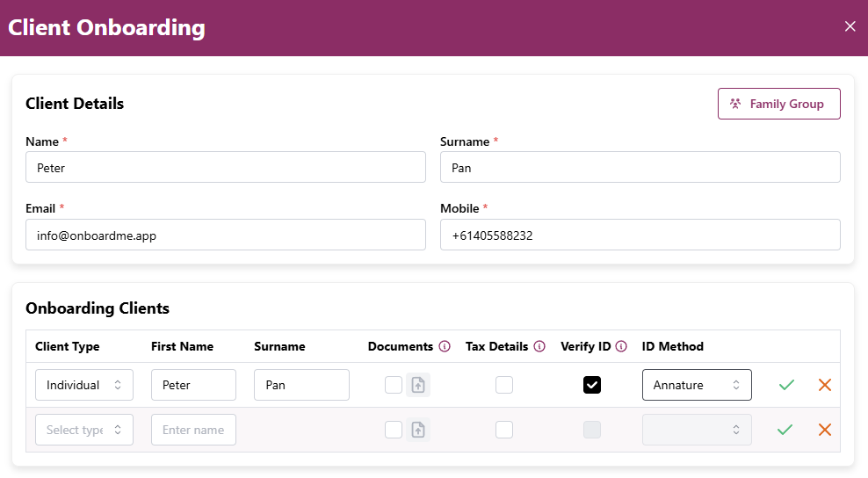Click the Tax Details info icon
The image size is (868, 478).
point(539,346)
